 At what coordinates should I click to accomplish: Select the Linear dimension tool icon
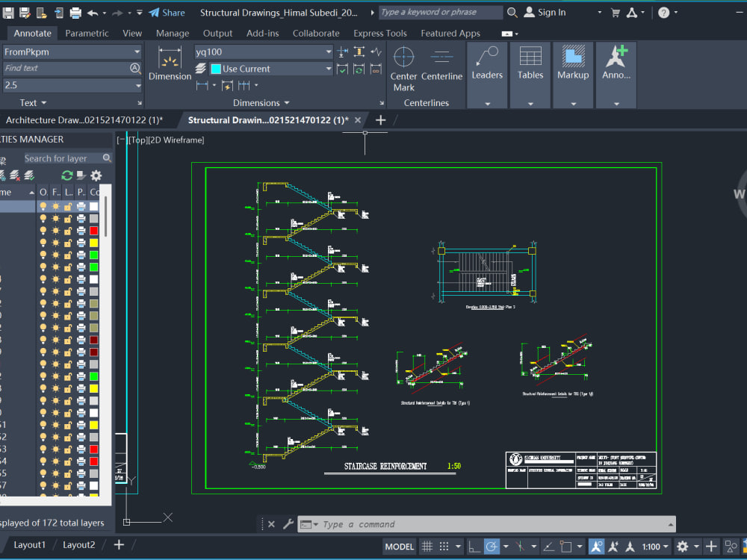click(x=202, y=86)
